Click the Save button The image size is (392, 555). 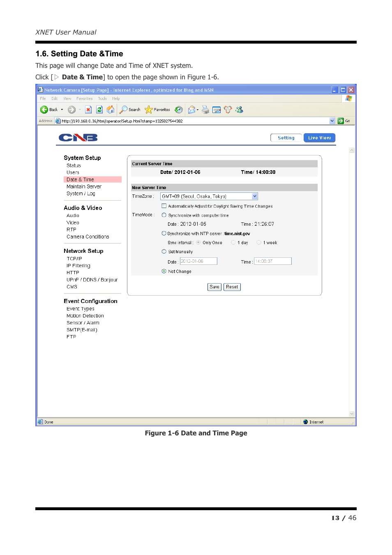click(214, 287)
